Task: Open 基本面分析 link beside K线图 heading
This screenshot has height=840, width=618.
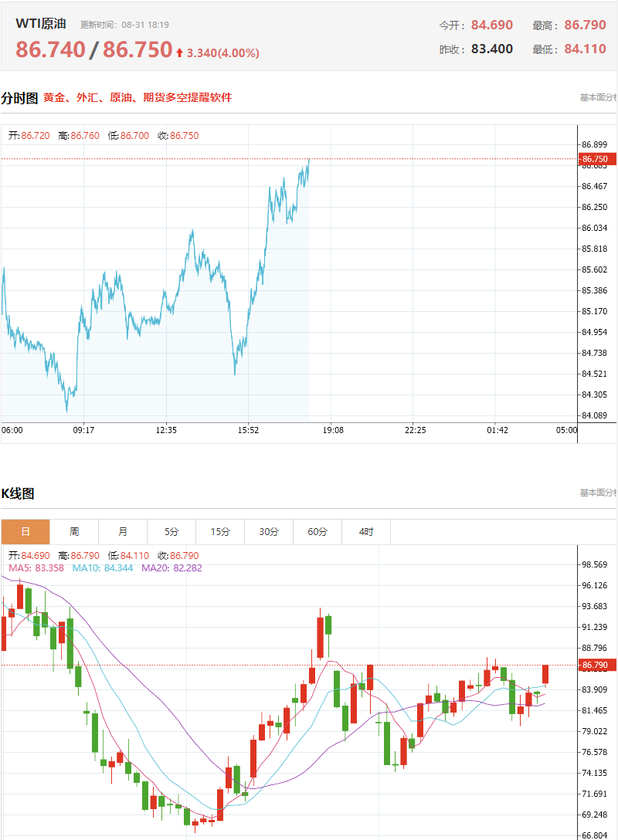Action: [x=598, y=493]
